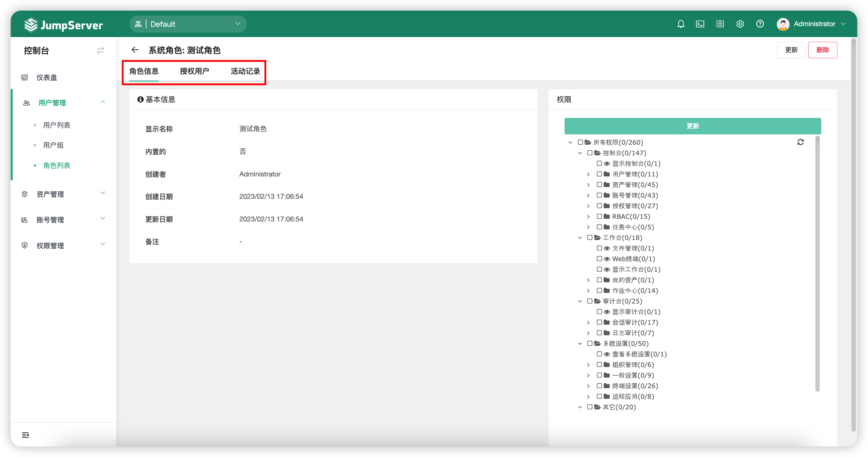Open the web terminal icon
Screen dimensions: 868x457
point(700,24)
